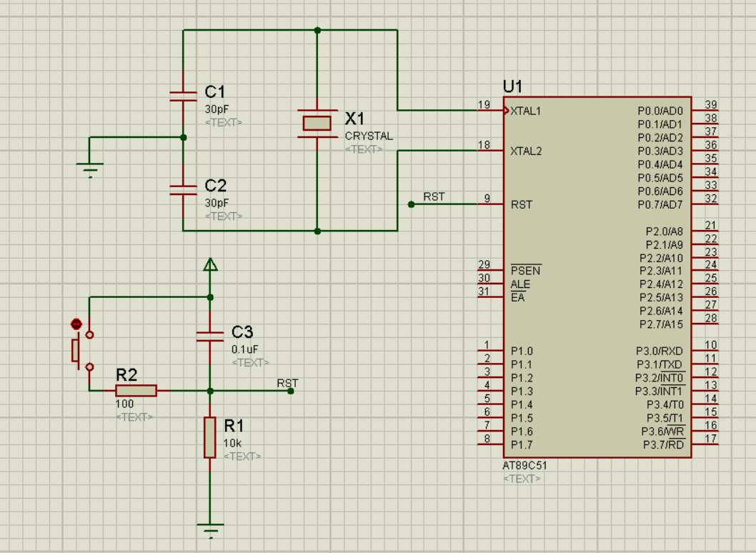Click the RST pin label inside U1
756x553 pixels.
coord(521,204)
